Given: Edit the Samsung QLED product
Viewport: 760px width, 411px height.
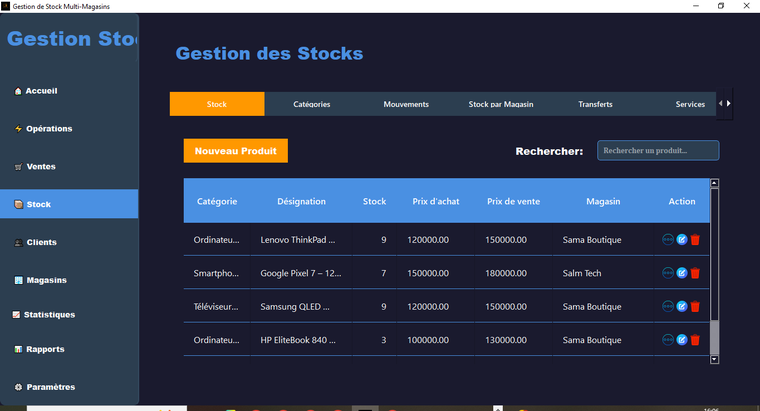Looking at the screenshot, I should coord(682,307).
